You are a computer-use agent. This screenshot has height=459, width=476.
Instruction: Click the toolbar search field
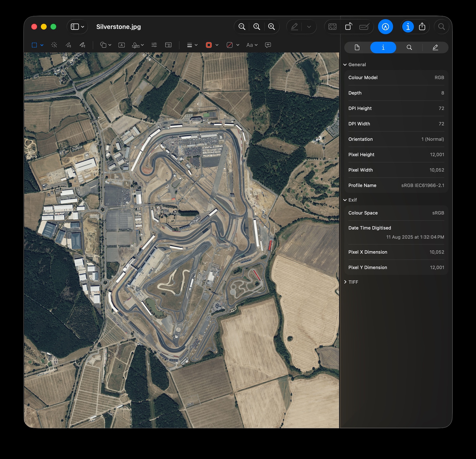pos(441,27)
